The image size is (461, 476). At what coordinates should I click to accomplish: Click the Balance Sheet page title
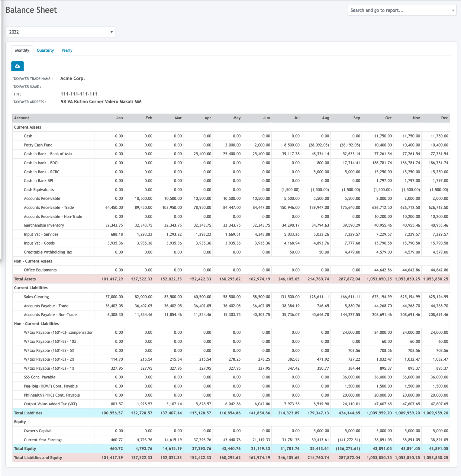pos(31,10)
